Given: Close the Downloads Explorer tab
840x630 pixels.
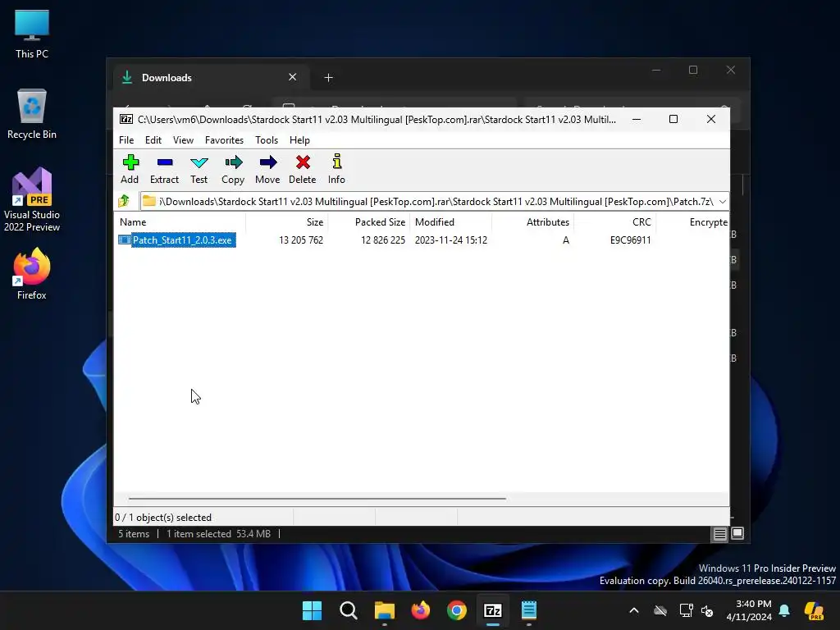Looking at the screenshot, I should point(293,77).
